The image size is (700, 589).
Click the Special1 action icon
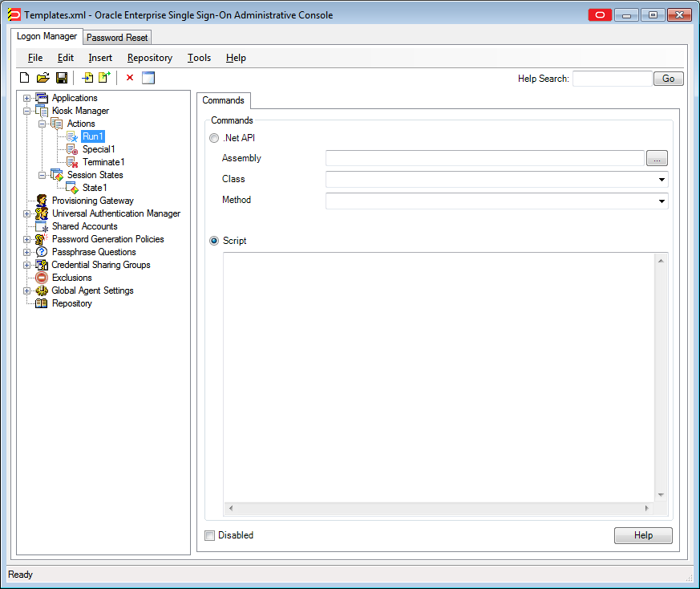click(72, 149)
